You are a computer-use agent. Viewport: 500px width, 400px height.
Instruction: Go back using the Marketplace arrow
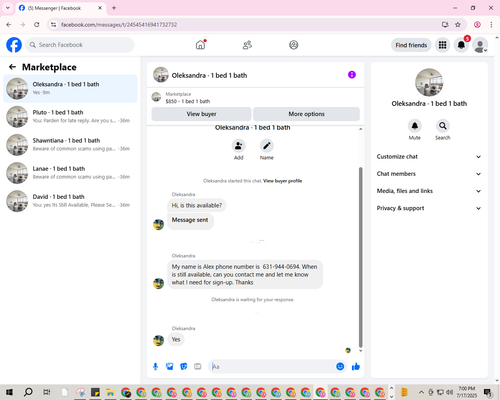[12, 67]
